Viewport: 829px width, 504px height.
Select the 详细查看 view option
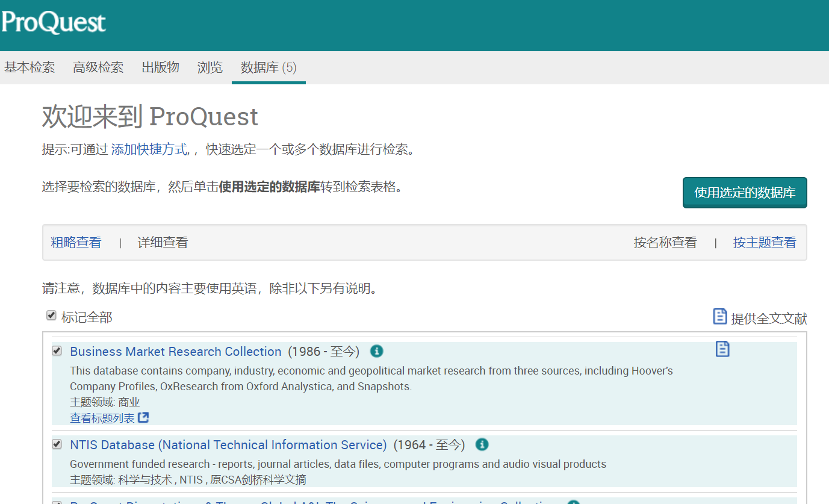pos(163,243)
